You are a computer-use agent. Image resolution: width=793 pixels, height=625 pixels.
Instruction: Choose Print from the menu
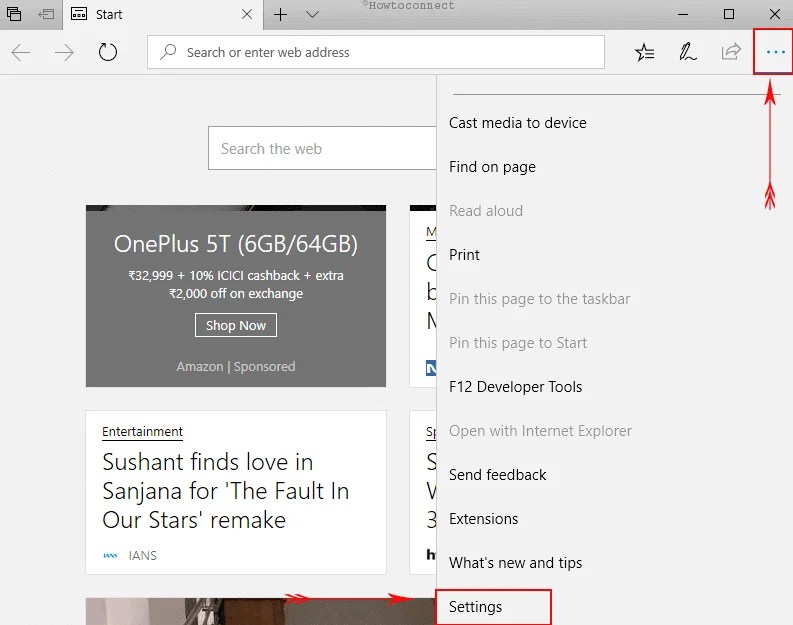[464, 255]
